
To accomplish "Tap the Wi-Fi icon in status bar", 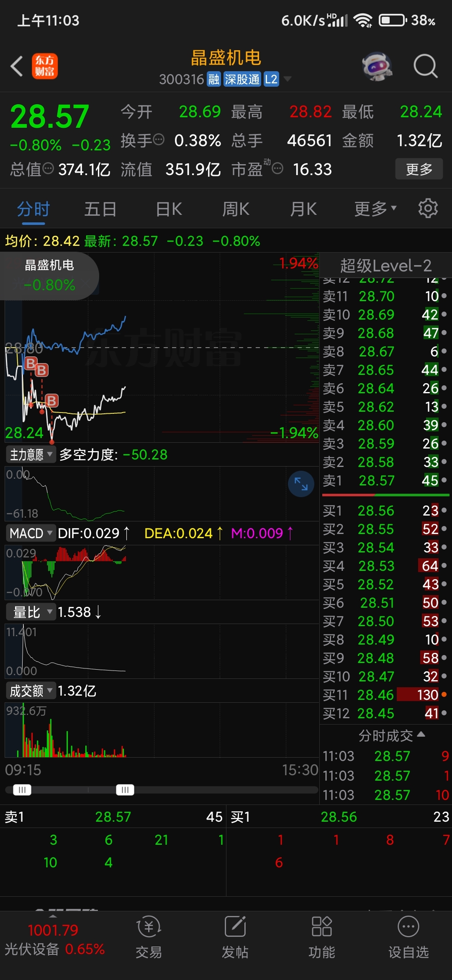I will [363, 20].
